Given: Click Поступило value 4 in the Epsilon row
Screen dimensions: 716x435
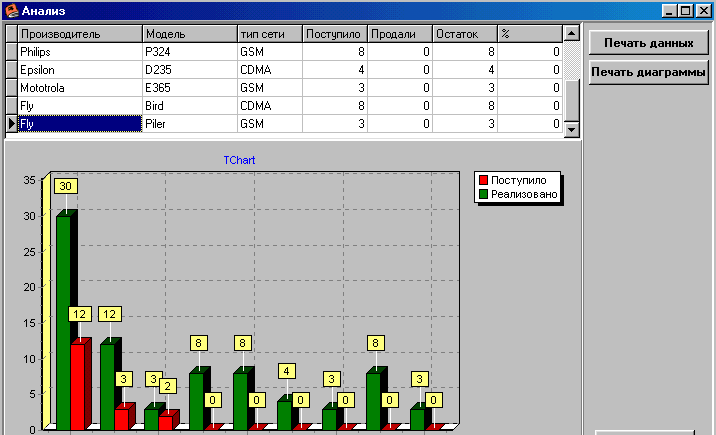Looking at the screenshot, I should tap(335, 70).
